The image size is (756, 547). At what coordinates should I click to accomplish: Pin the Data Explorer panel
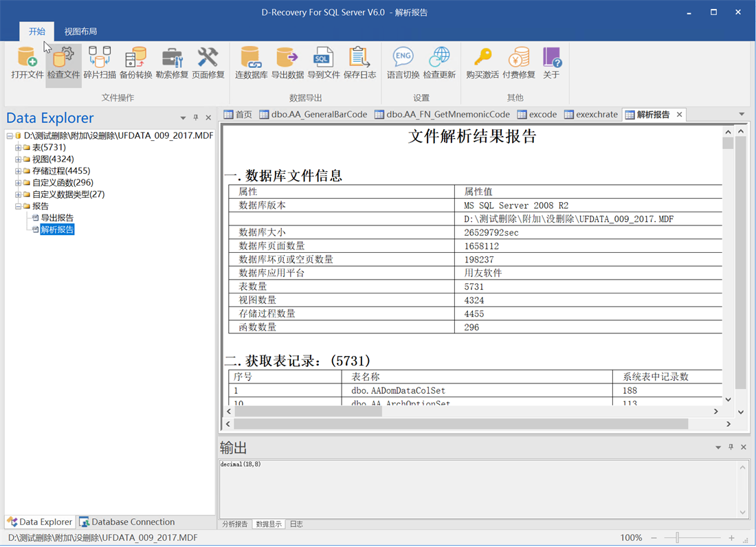(196, 118)
